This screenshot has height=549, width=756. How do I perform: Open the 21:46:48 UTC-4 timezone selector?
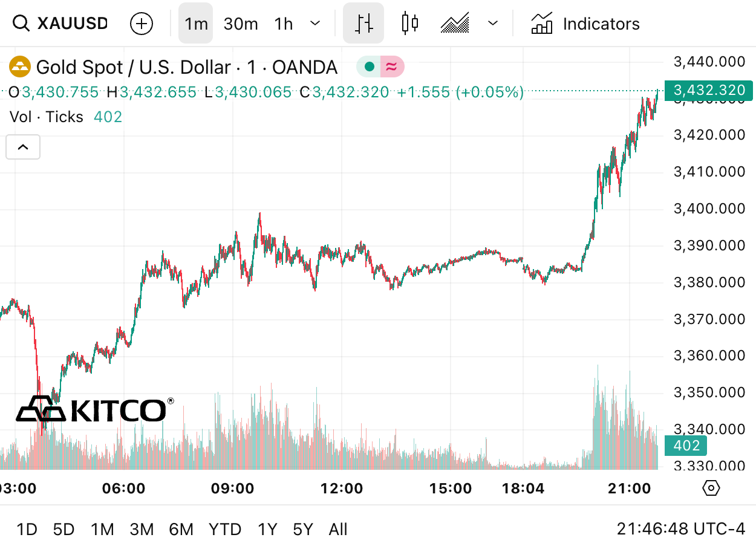pos(681,530)
